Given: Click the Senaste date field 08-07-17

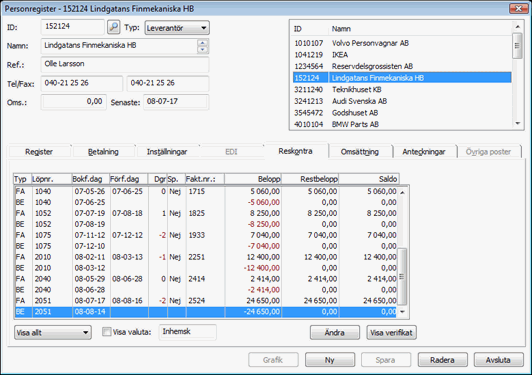Looking at the screenshot, I should point(176,102).
